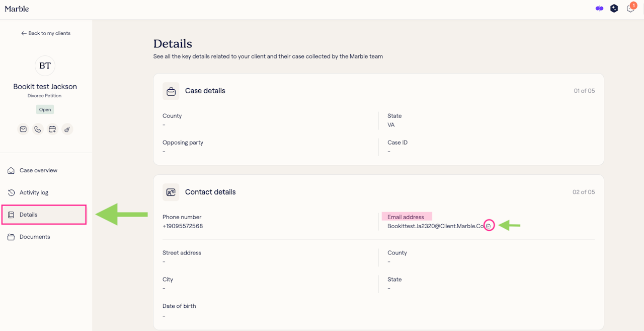Click the Bookittest.Ja2320 email address text

pyautogui.click(x=435, y=226)
